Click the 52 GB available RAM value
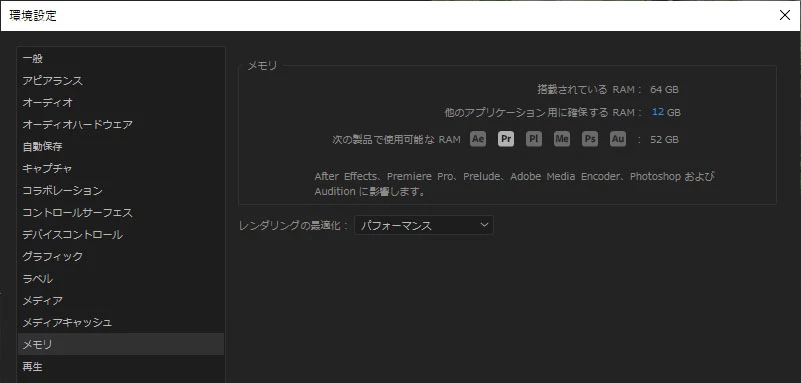The width and height of the screenshot is (801, 383). (664, 139)
